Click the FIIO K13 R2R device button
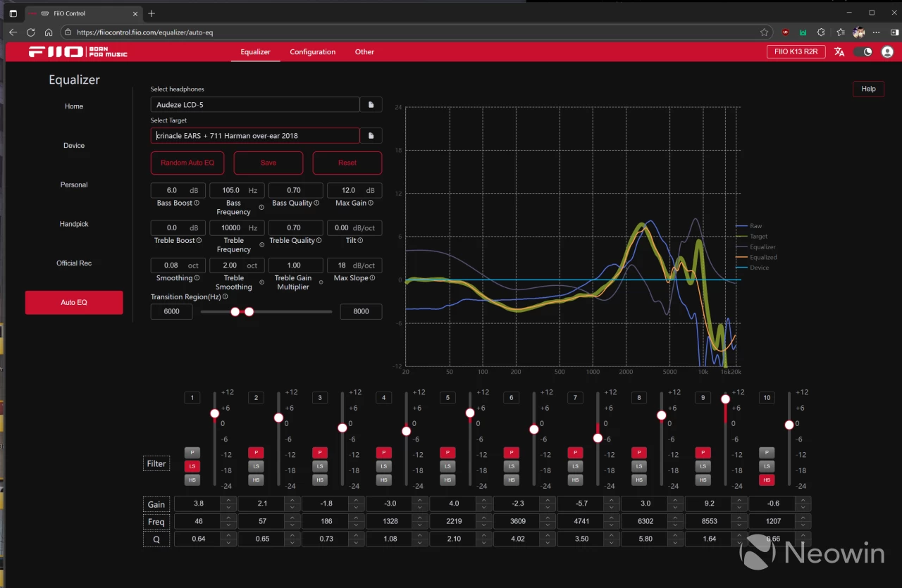 [x=796, y=51]
